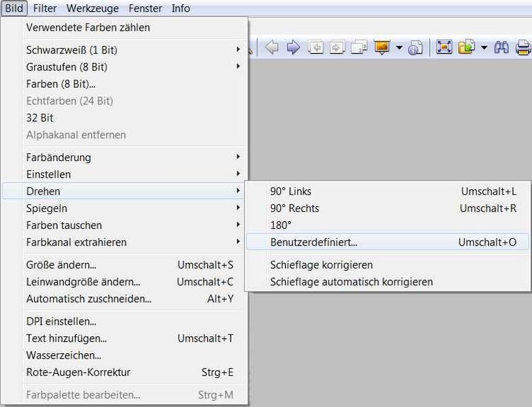Image resolution: width=532 pixels, height=407 pixels.
Task: Expand the Graustufen (8 Bit) submenu
Action: click(x=124, y=67)
